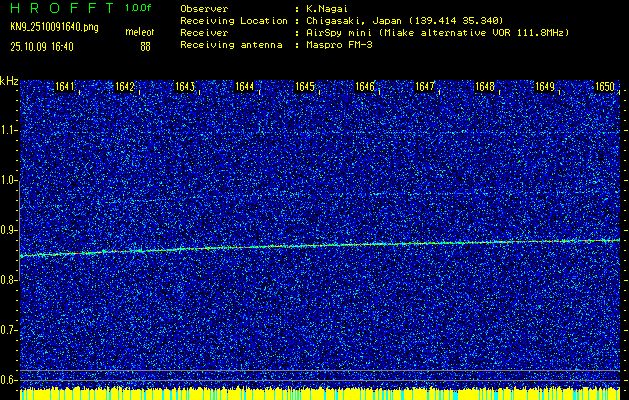Screen dimensions: 629x400
Task: Select the 1645 time marker
Action: (x=305, y=87)
